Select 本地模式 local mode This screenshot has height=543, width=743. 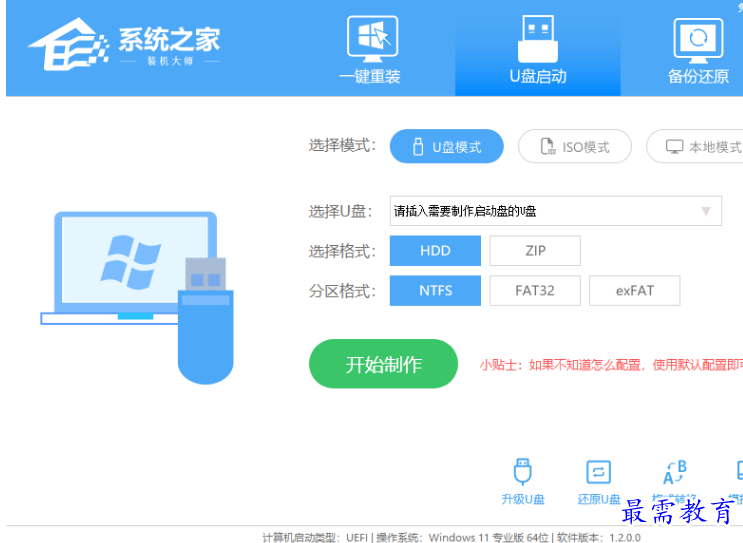(x=695, y=146)
